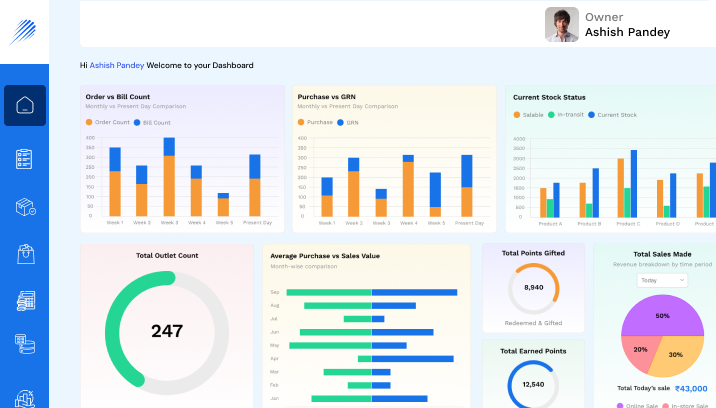
Task: Click the Total Outlet Count title
Action: [x=167, y=255]
